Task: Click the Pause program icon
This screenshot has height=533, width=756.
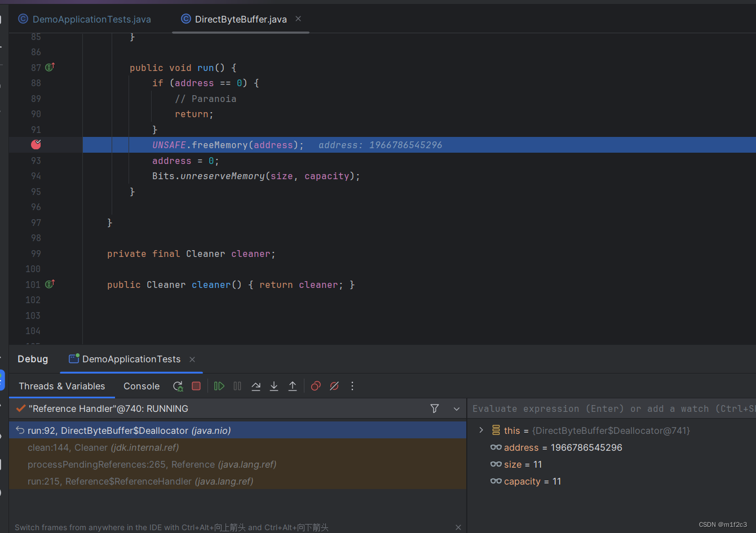Action: [237, 386]
